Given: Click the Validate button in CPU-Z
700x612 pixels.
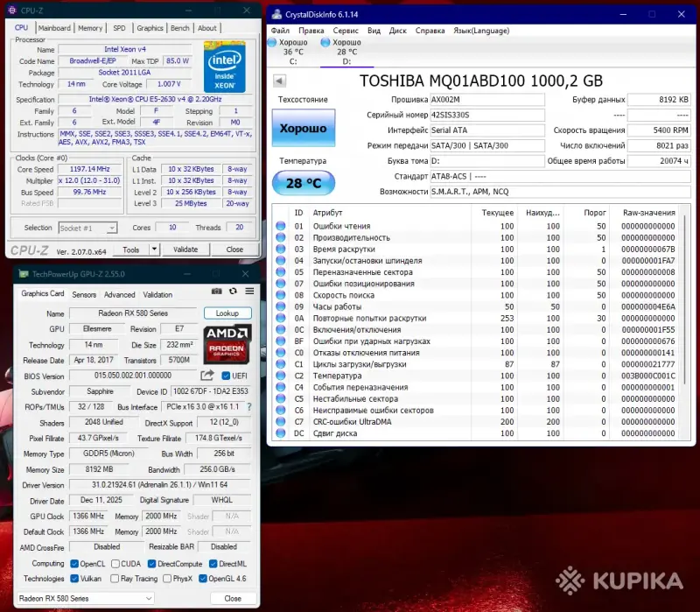Looking at the screenshot, I should point(187,249).
